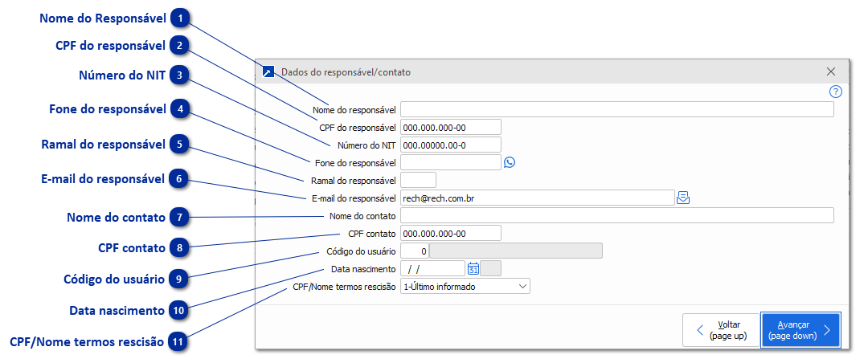
Task: Click the send e-mail envelope icon
Action: coord(683,198)
